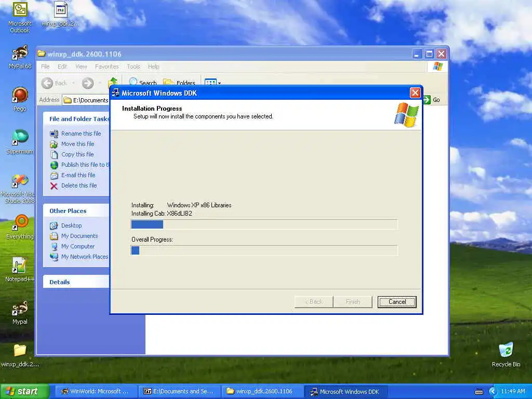Viewport: 532px width, 399px height.
Task: Click the 11:49 AM clock
Action: click(x=513, y=391)
